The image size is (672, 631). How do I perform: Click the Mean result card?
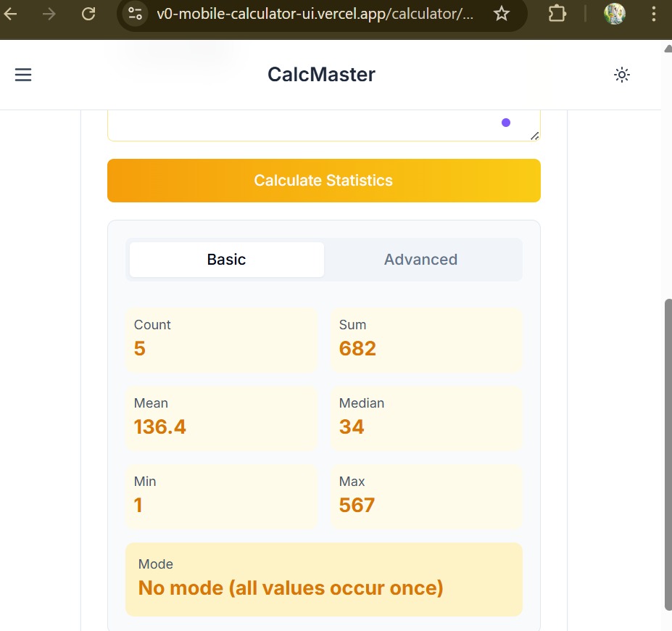221,418
